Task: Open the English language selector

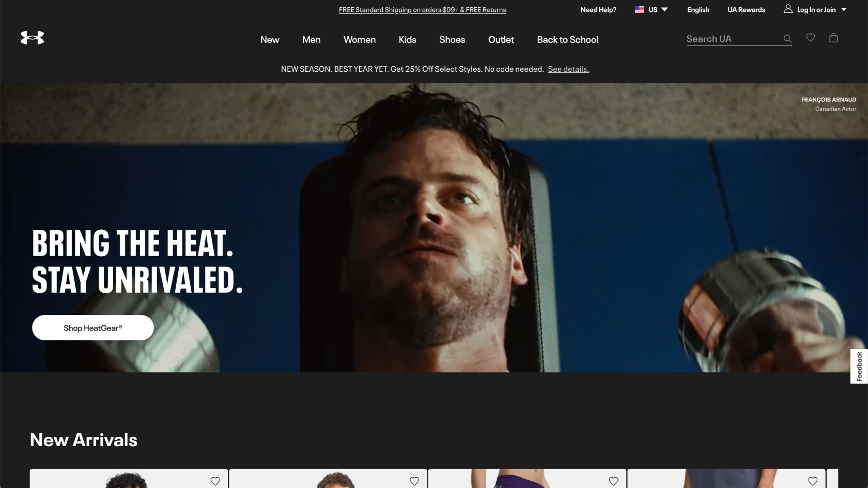Action: 698,10
